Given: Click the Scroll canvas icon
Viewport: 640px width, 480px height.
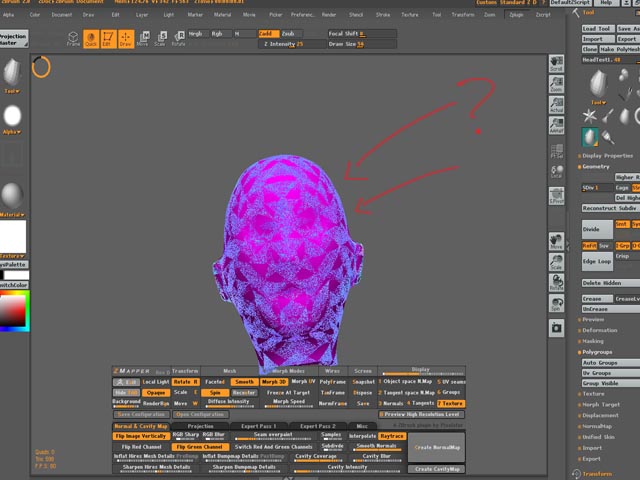Looking at the screenshot, I should [556, 64].
